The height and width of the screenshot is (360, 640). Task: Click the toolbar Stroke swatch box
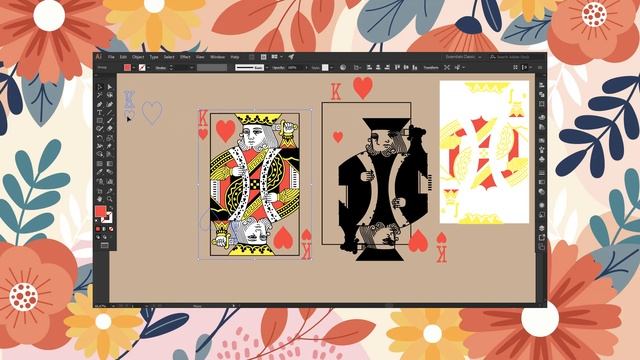[x=108, y=219]
